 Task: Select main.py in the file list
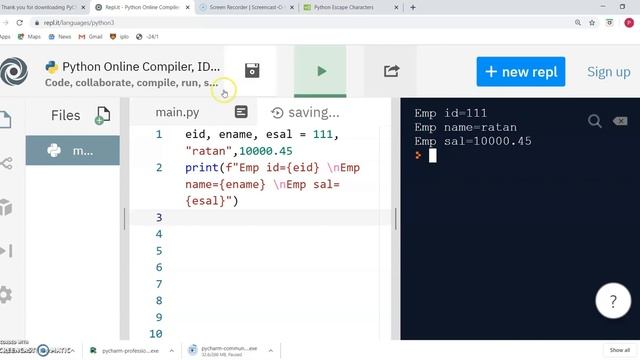click(x=73, y=151)
